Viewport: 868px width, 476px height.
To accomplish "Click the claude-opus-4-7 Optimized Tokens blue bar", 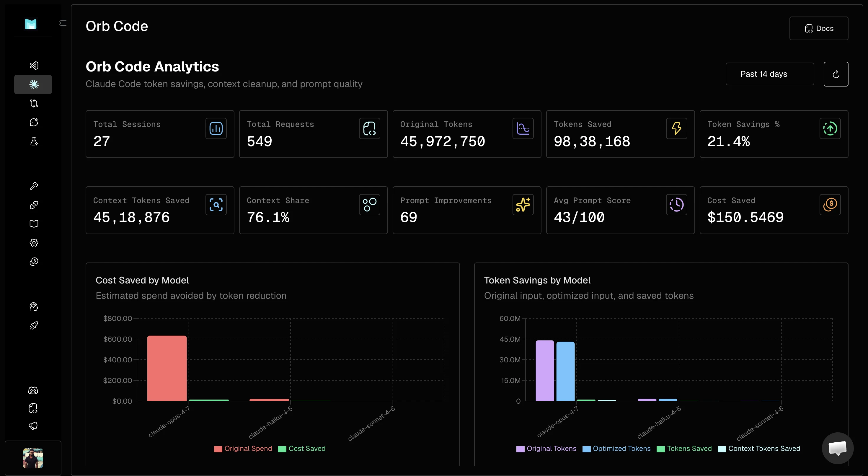I will click(565, 371).
